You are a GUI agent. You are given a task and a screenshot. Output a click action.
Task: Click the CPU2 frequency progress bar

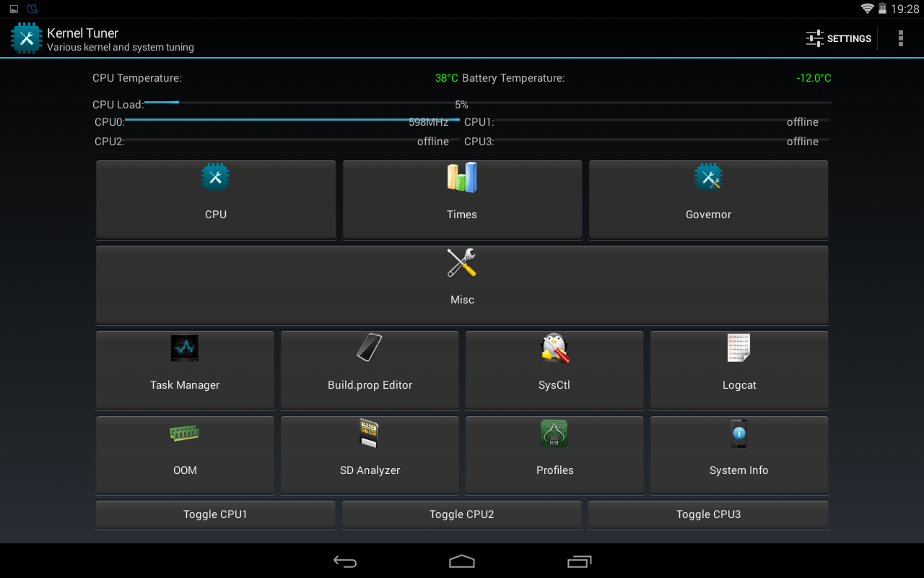[x=292, y=139]
